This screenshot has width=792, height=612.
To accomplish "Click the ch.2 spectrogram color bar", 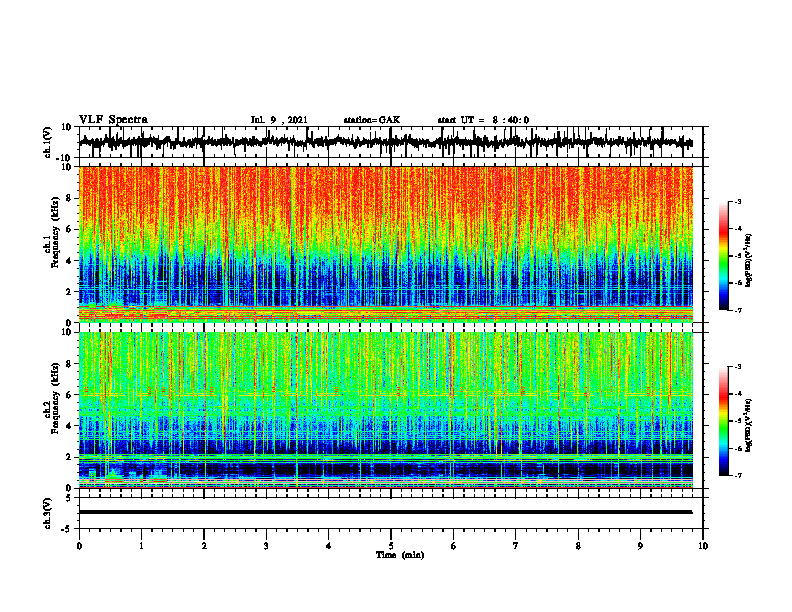I will tap(724, 421).
